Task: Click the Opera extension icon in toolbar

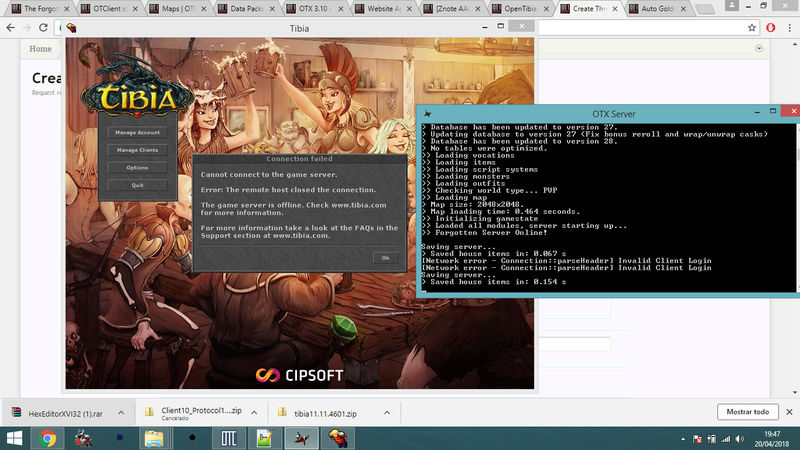Action: (770, 28)
